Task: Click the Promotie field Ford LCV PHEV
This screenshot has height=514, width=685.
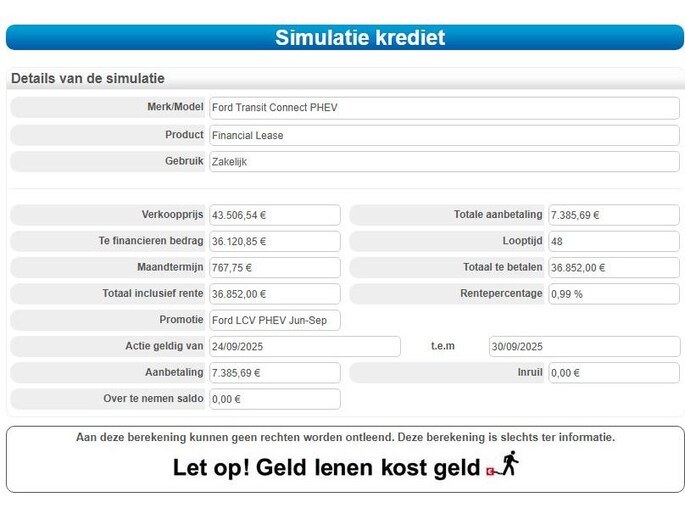Action: [274, 320]
